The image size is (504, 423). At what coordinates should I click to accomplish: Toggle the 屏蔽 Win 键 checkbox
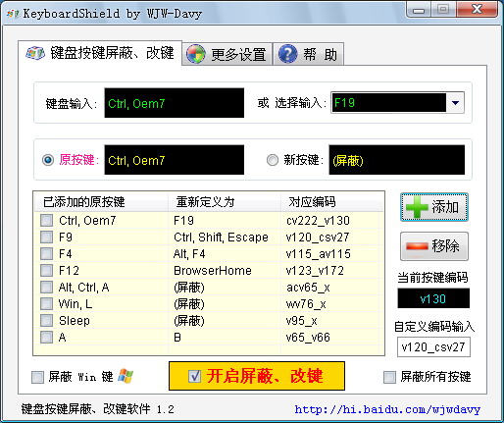37,377
